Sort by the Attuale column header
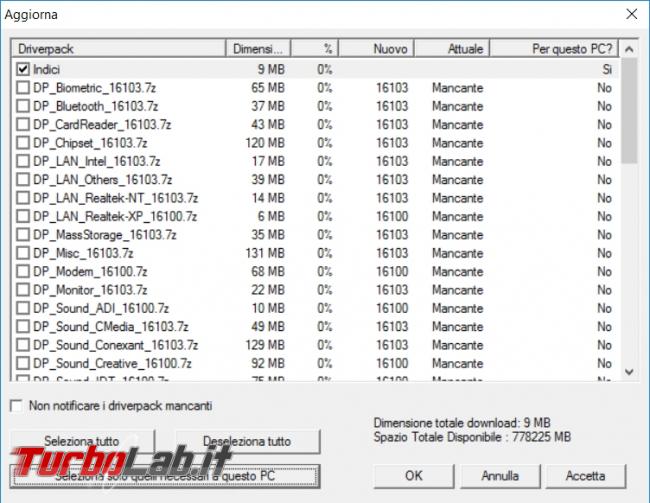 point(452,49)
